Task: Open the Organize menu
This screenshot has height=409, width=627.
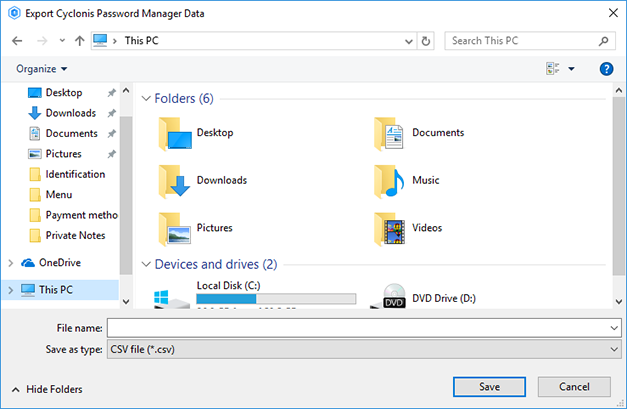Action: click(41, 69)
